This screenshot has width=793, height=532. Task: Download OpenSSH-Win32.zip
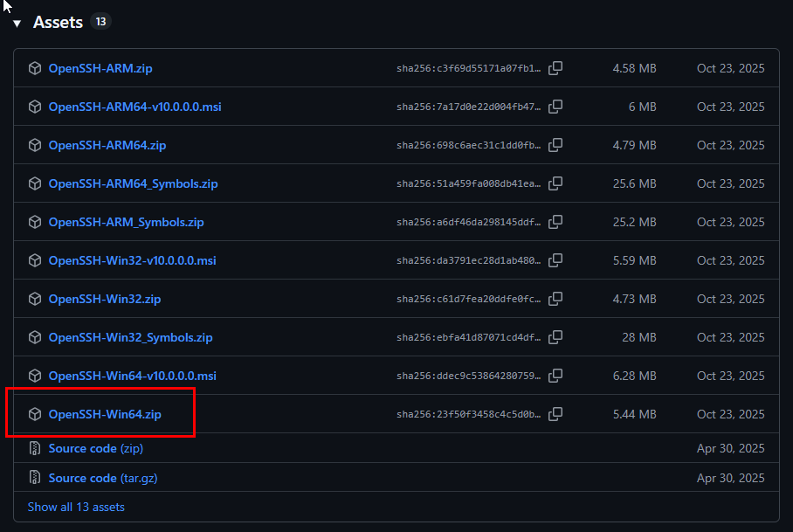click(x=105, y=299)
